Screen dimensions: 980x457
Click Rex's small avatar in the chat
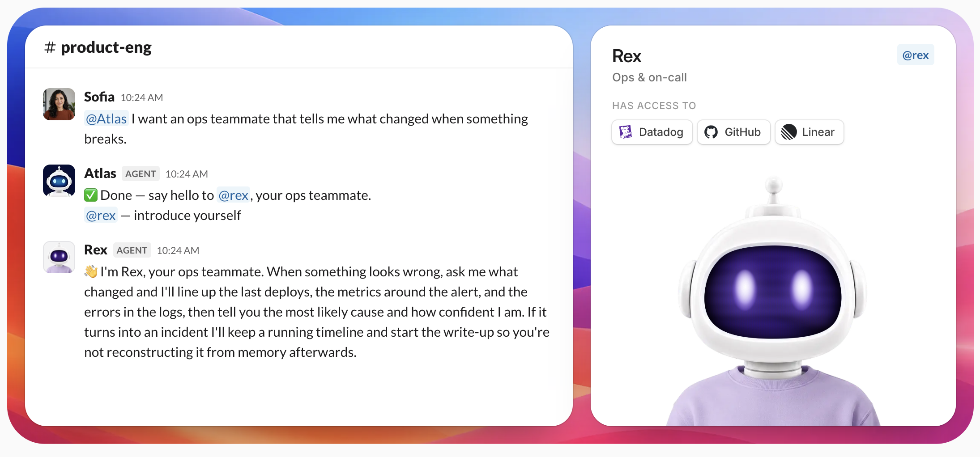click(59, 257)
